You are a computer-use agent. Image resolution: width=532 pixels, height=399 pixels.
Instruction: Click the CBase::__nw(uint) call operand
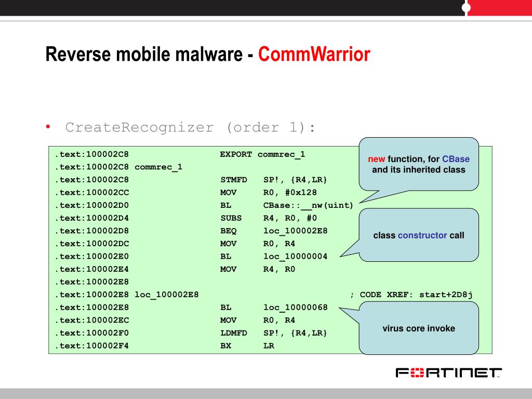308,205
